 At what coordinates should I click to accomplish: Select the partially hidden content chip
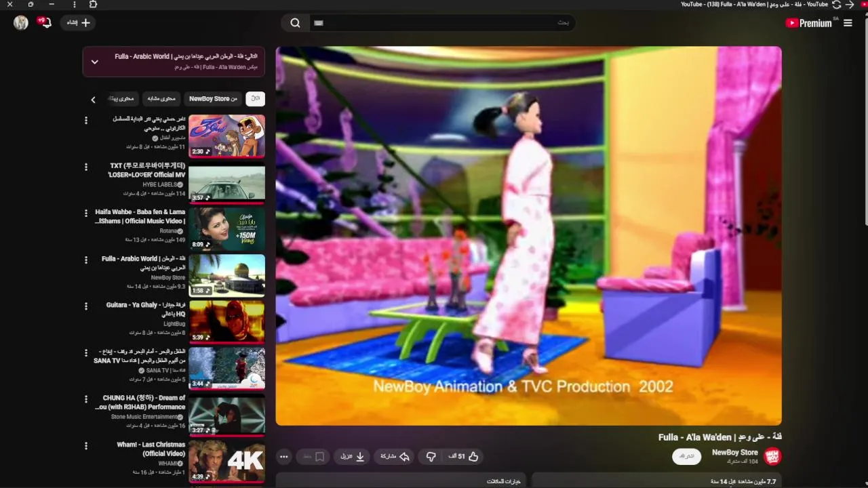(x=123, y=99)
